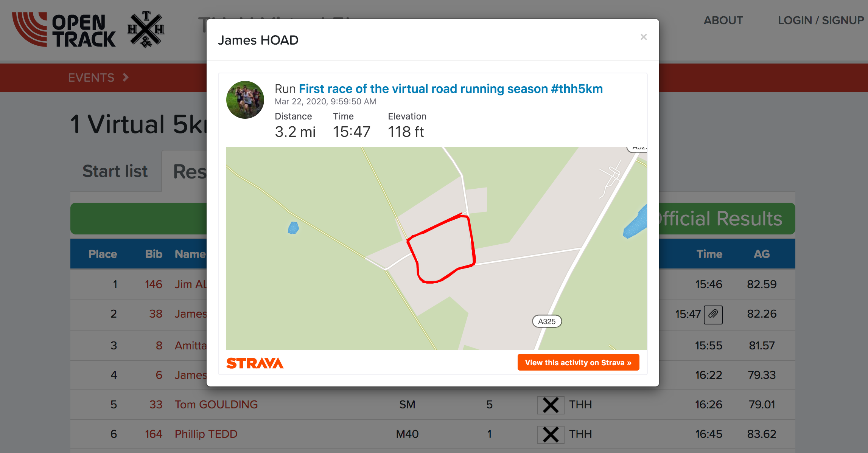The image size is (868, 453).
Task: Click the paperclip attachment icon beside 15:47
Action: [713, 314]
